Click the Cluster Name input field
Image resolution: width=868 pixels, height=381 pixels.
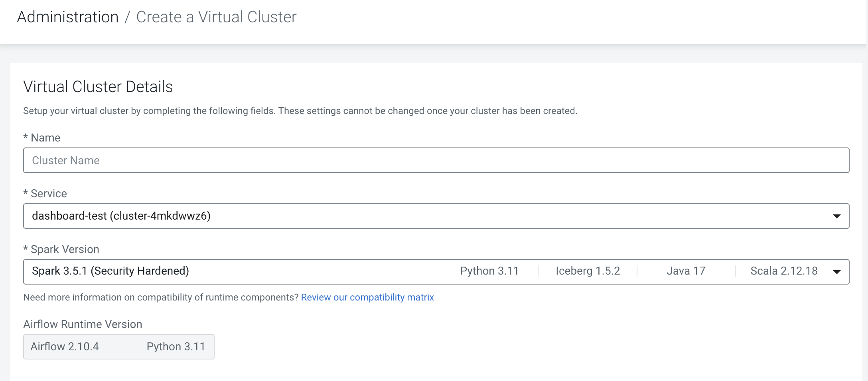[x=436, y=160]
